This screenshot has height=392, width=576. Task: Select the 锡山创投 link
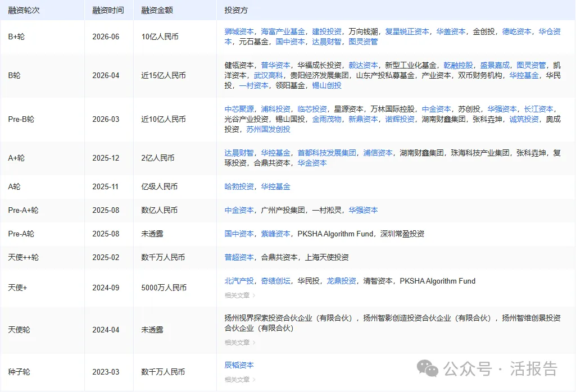click(x=326, y=85)
